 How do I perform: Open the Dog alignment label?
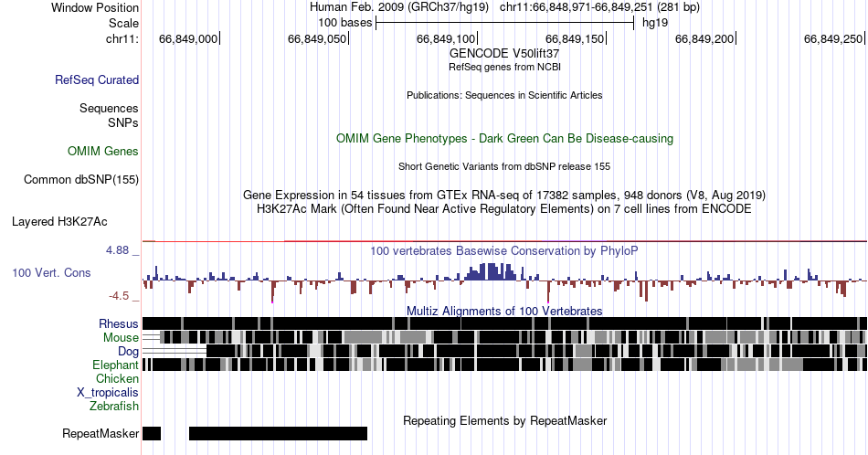[x=128, y=351]
